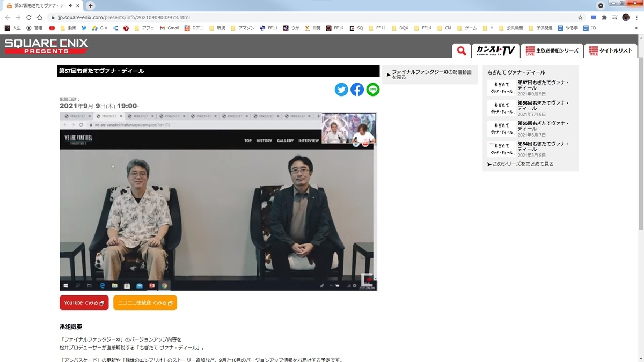Open the りが bookmark
Viewport: 644px width, 362px height.
click(291, 28)
